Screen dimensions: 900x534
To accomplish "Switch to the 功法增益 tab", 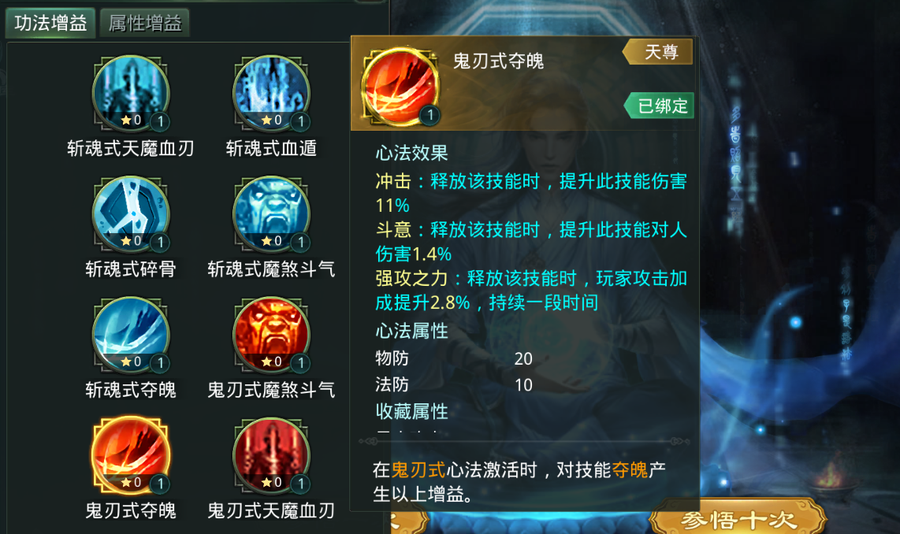I will tap(51, 24).
